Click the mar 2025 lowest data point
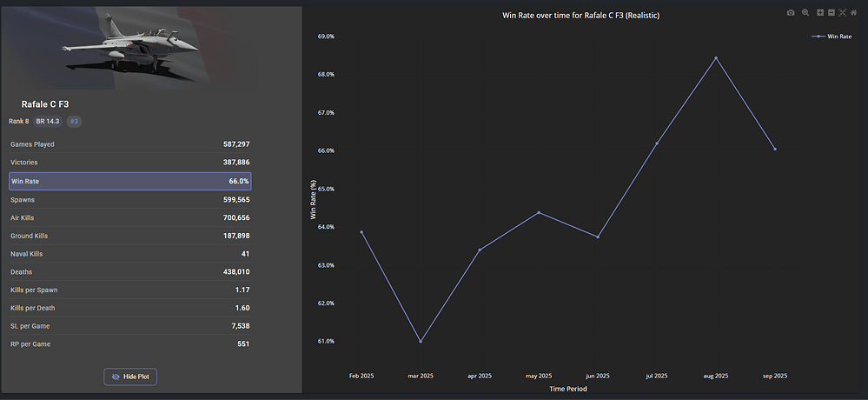 (x=421, y=341)
